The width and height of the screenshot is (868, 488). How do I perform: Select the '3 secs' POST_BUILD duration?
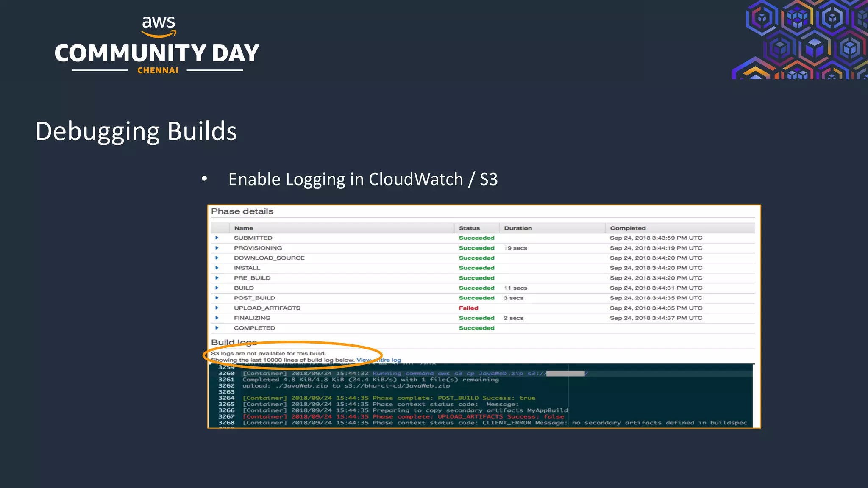(514, 298)
